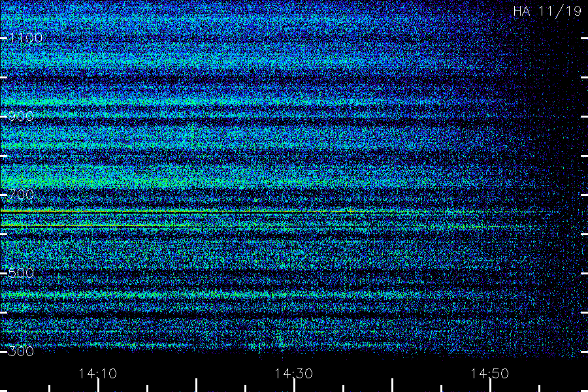Click the 14:30 time axis label
588x392 pixels.
point(293,374)
